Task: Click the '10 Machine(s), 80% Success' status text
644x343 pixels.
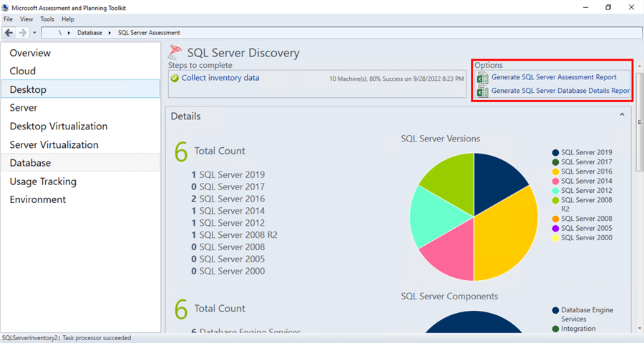Action: click(x=396, y=79)
